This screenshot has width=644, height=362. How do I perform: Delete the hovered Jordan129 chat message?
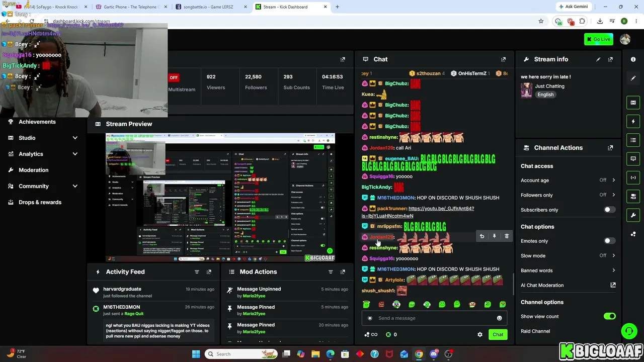click(x=507, y=236)
